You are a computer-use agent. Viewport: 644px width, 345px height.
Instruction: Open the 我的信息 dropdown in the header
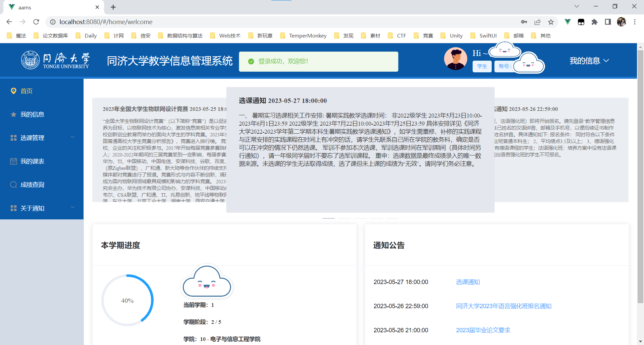pyautogui.click(x=589, y=61)
